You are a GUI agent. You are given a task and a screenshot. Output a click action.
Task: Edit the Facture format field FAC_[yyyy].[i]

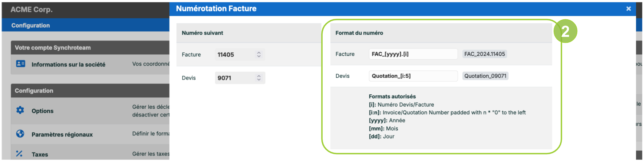click(413, 54)
